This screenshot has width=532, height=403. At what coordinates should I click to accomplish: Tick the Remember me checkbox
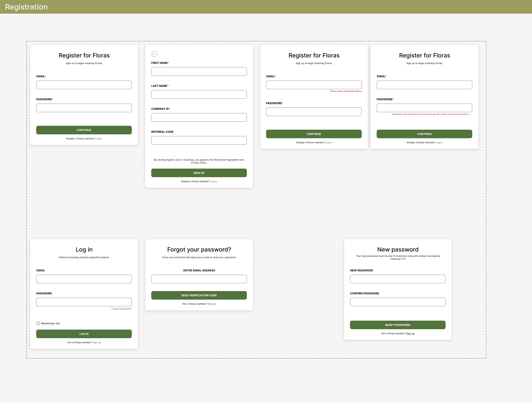pyautogui.click(x=38, y=323)
